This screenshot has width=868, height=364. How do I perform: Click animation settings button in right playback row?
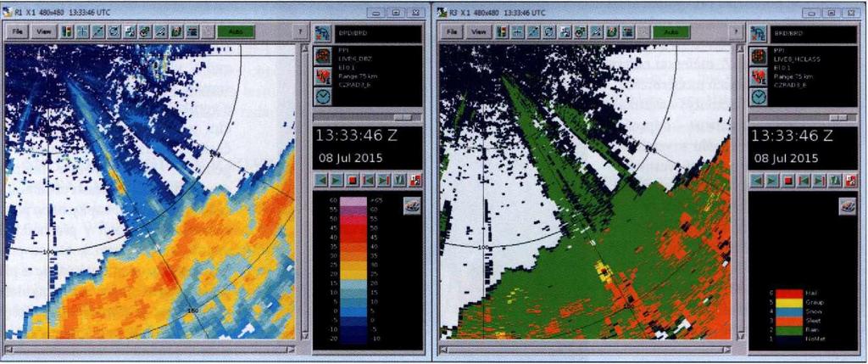coord(835,180)
